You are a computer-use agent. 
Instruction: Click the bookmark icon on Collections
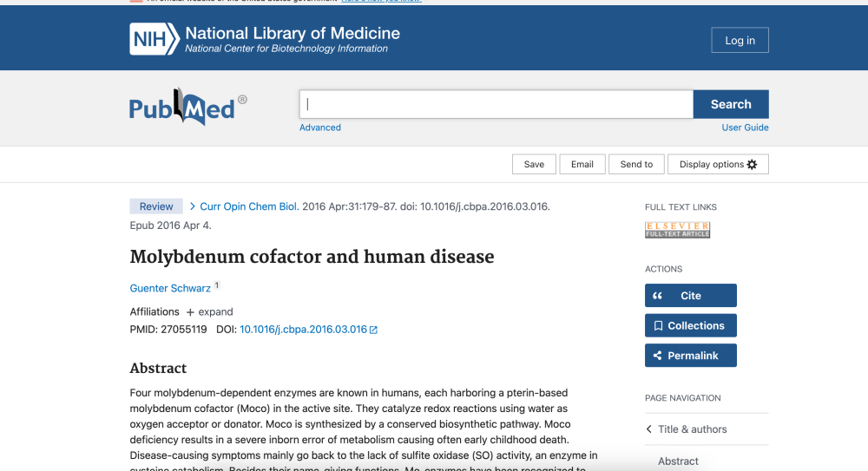tap(658, 325)
